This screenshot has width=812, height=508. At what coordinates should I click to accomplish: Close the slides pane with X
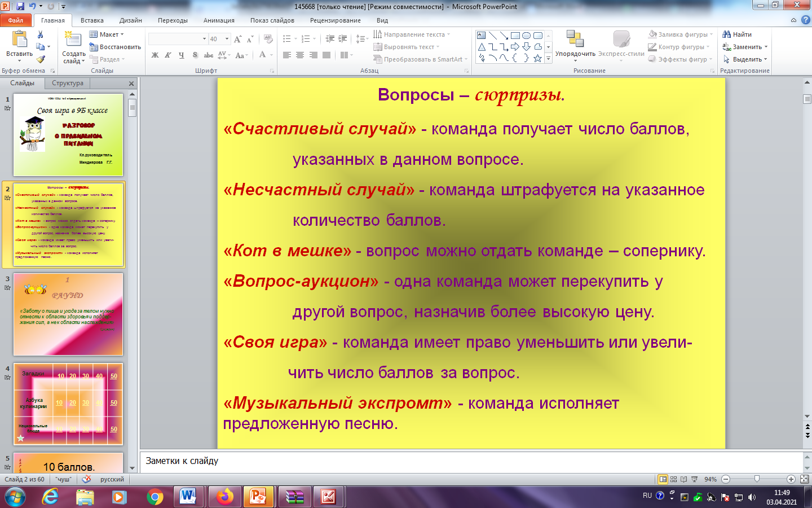pos(131,83)
